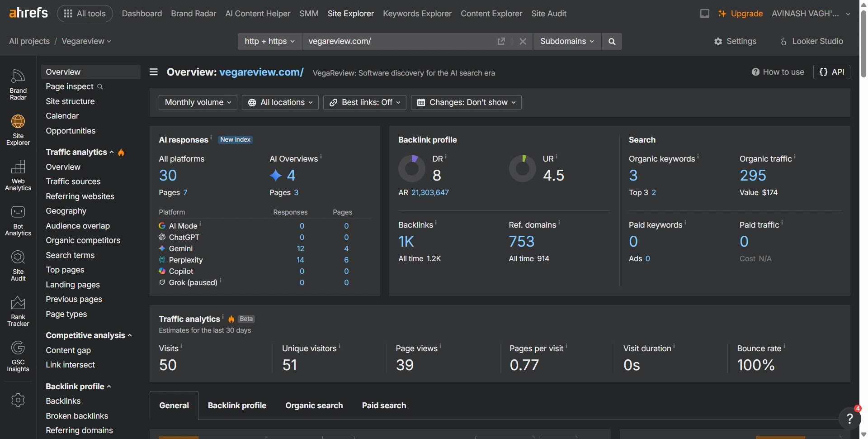Viewport: 868px width, 439px height.
Task: Click the Organic traffic value 295
Action: 753,176
